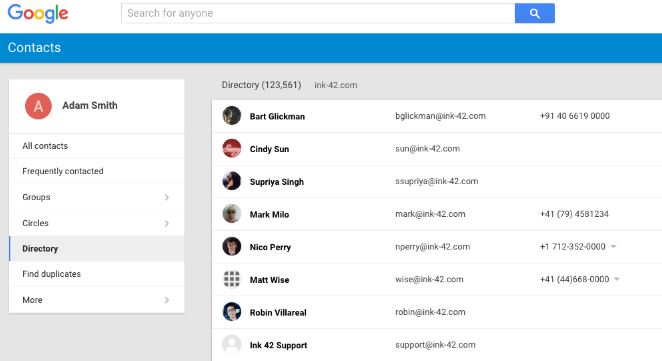Open Adam Smith's red avatar icon
662x361 pixels.
[38, 106]
